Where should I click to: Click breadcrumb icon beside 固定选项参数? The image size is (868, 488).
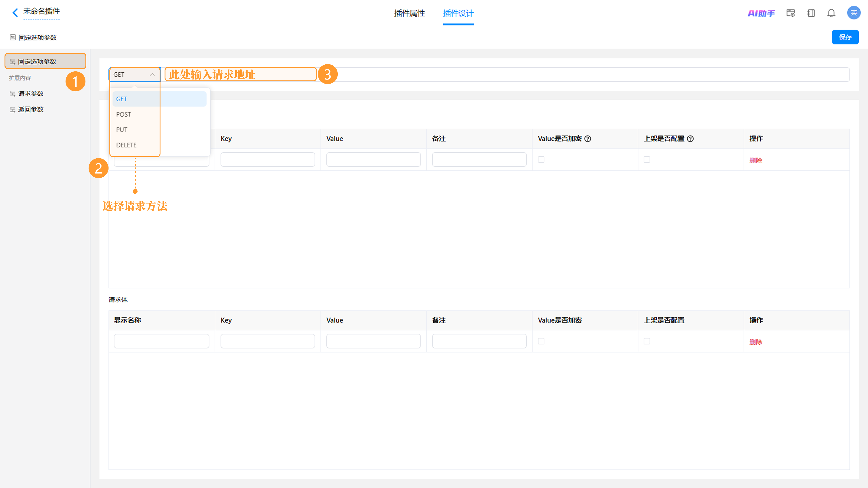[x=13, y=37]
